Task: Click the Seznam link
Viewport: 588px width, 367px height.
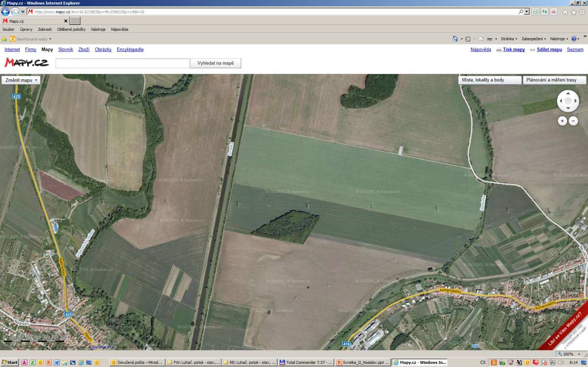Action: (x=575, y=50)
